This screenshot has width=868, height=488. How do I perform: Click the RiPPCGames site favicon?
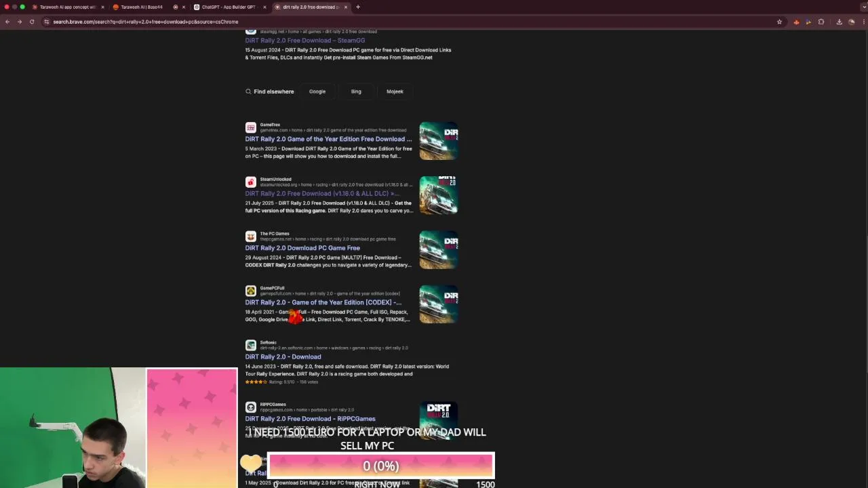coord(251,407)
